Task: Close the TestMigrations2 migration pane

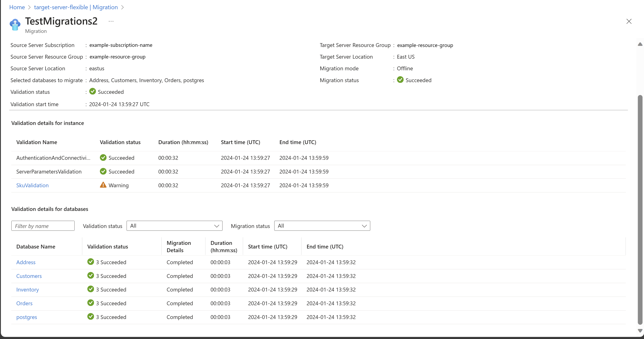Action: pyautogui.click(x=629, y=21)
